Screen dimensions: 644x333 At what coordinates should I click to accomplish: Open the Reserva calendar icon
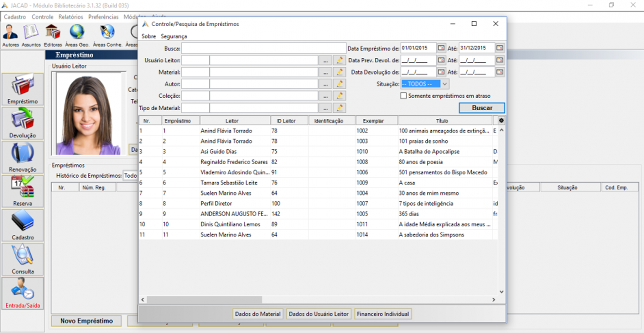click(22, 191)
